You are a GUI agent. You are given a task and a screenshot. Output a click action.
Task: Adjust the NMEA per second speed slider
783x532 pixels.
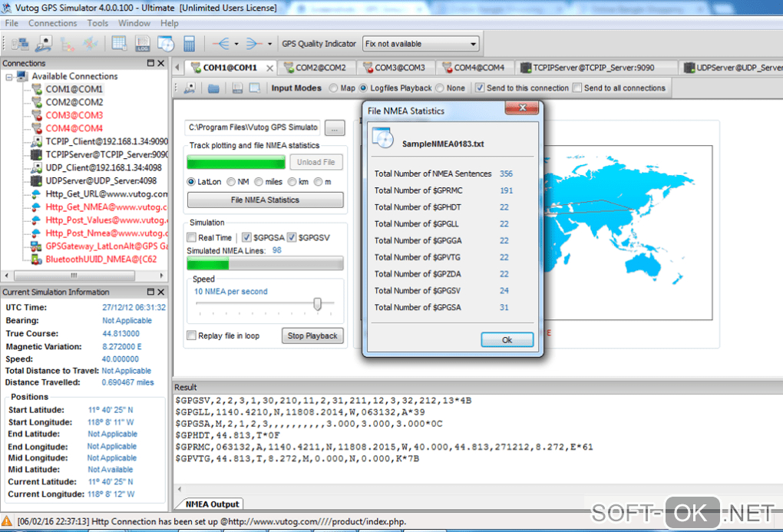click(x=317, y=304)
